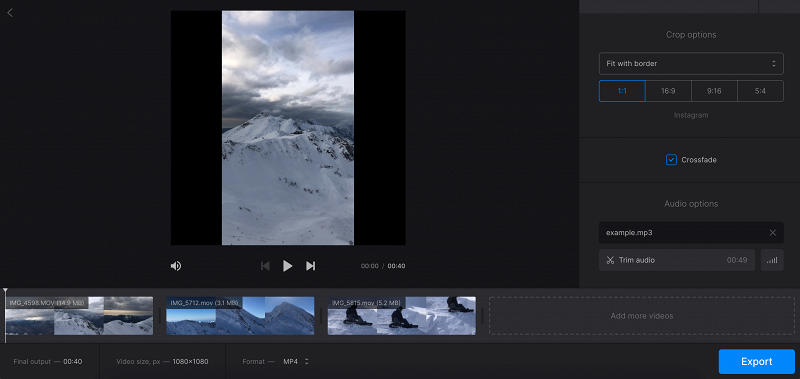Skip to the previous clip
This screenshot has width=800, height=379.
[265, 266]
